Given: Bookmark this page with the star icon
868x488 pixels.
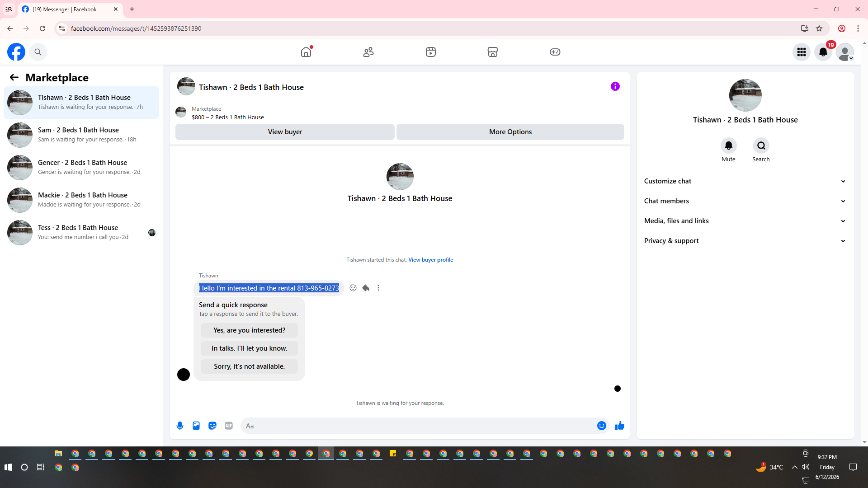Looking at the screenshot, I should point(819,28).
